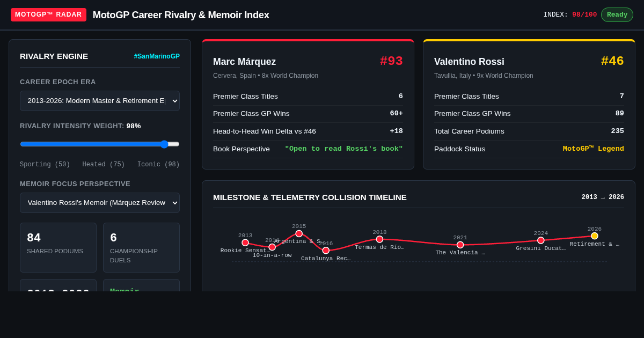Open the Career Epoch Era dropdown

pos(100,101)
